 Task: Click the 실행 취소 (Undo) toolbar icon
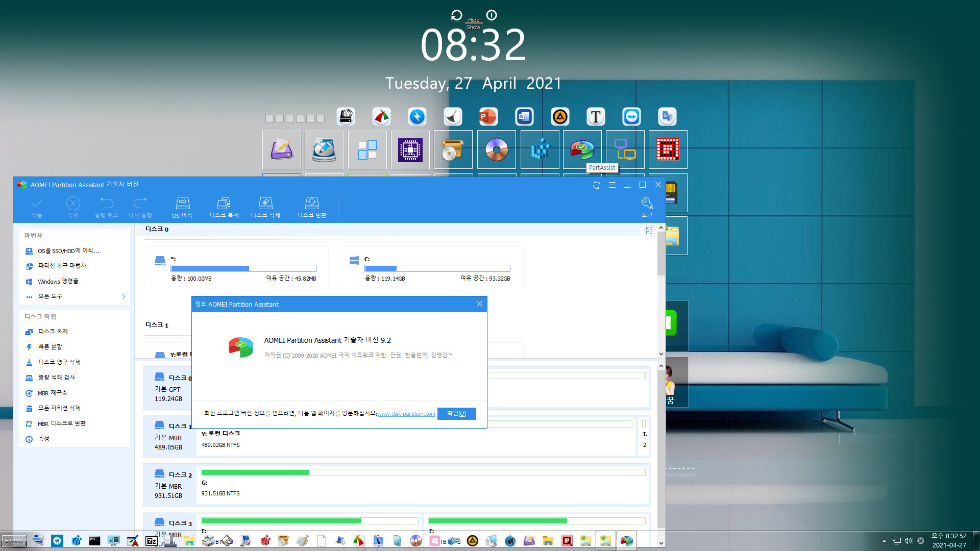tap(106, 207)
